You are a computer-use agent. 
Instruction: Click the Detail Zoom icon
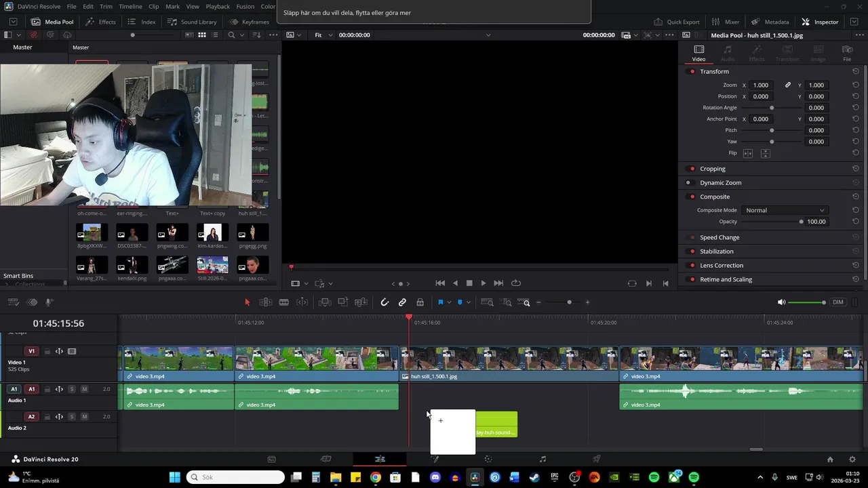pos(506,302)
